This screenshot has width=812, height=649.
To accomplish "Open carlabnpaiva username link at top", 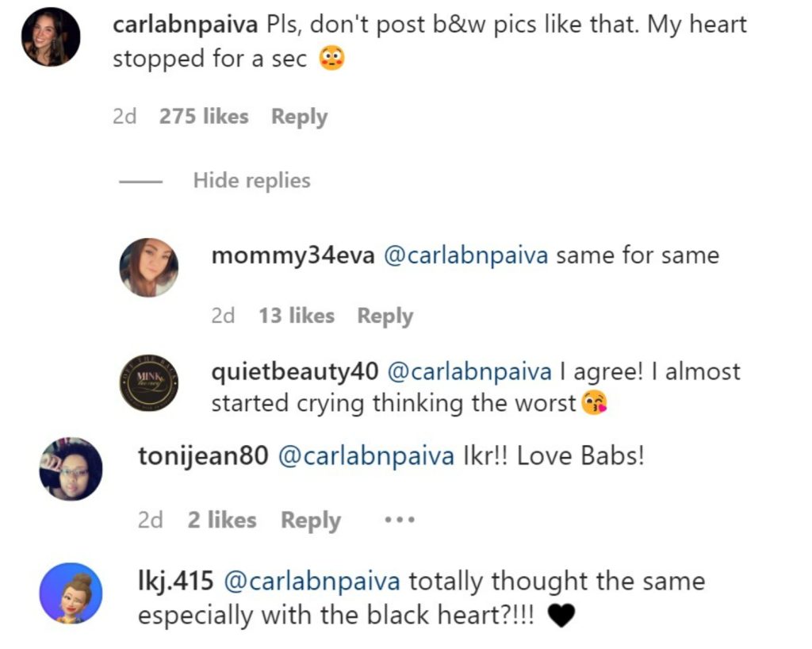I will point(186,25).
